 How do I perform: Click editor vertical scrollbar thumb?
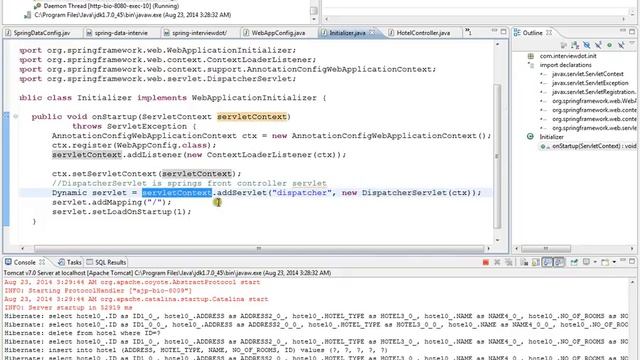(497, 156)
